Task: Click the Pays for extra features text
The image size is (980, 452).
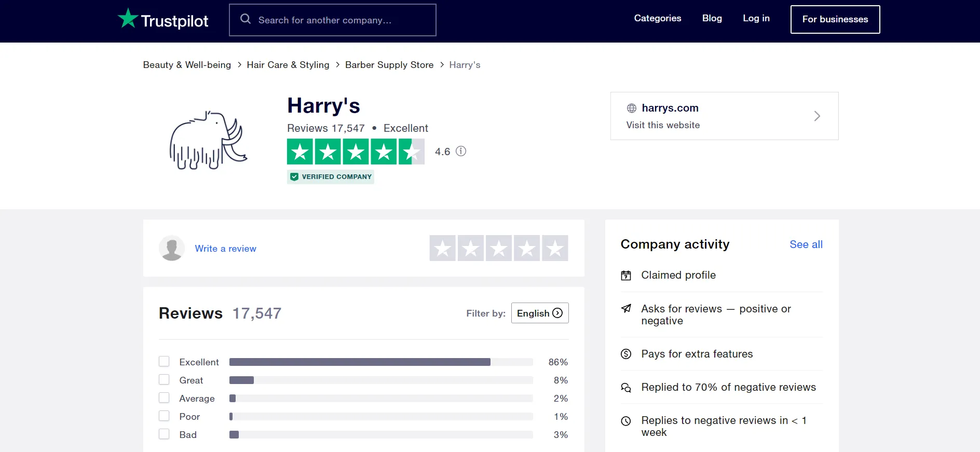Action: [697, 354]
